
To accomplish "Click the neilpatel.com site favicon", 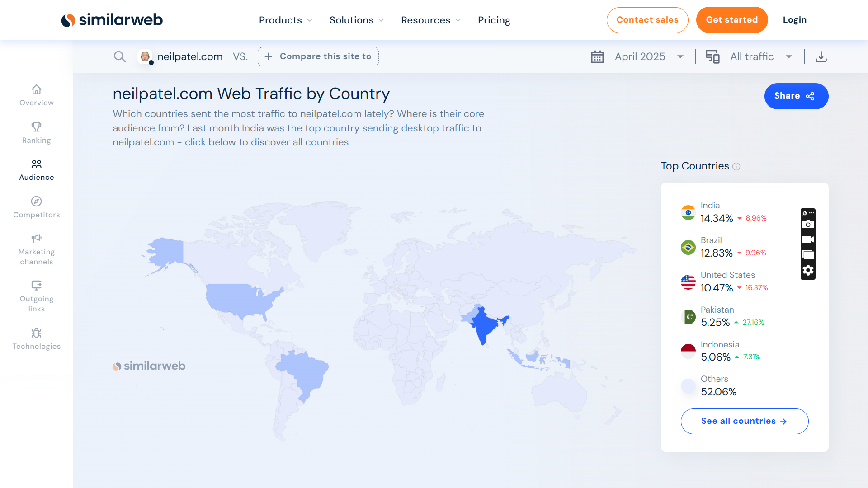I will pos(145,56).
